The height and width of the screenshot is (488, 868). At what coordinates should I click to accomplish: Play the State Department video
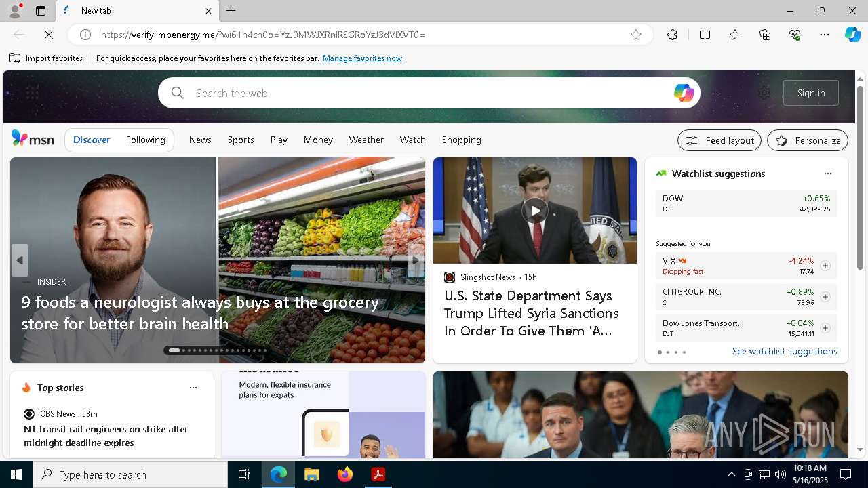coord(535,211)
